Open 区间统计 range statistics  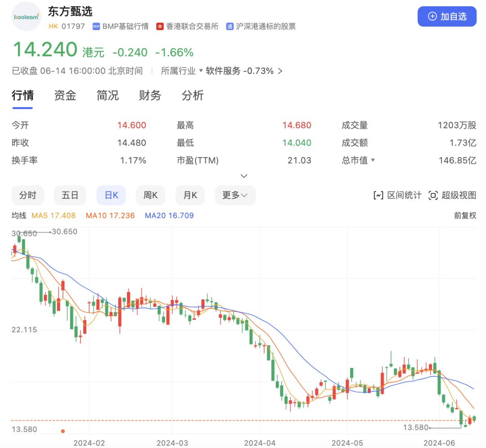(398, 195)
